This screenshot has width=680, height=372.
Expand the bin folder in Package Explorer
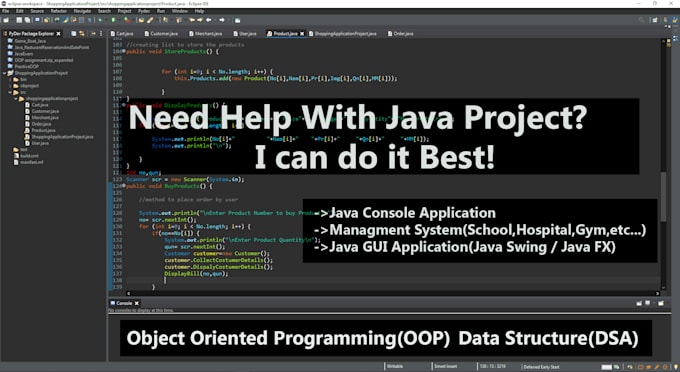coord(10,79)
